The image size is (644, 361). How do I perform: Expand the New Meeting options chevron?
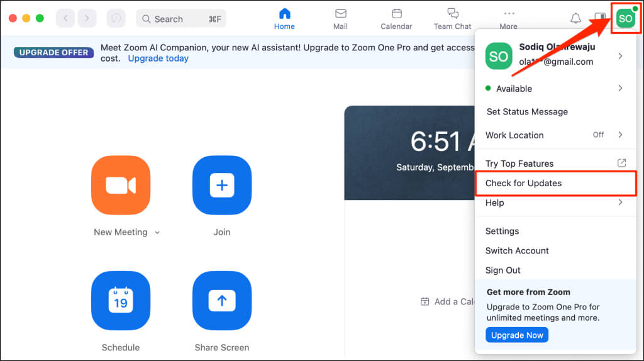point(157,233)
